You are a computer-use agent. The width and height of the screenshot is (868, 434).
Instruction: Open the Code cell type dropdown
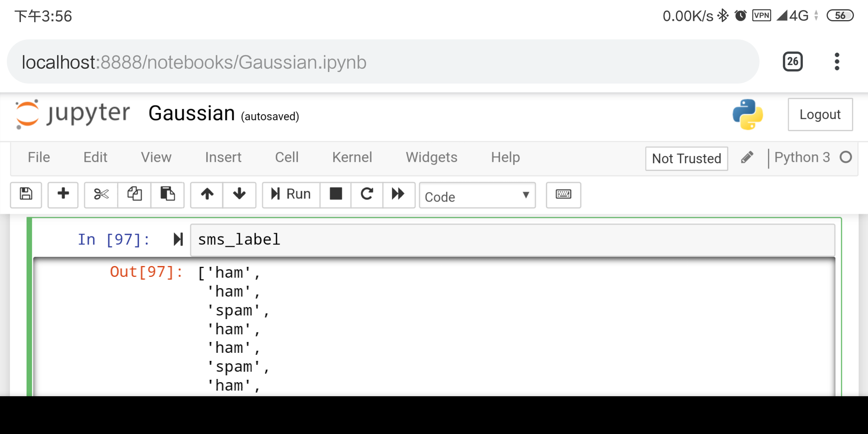477,196
